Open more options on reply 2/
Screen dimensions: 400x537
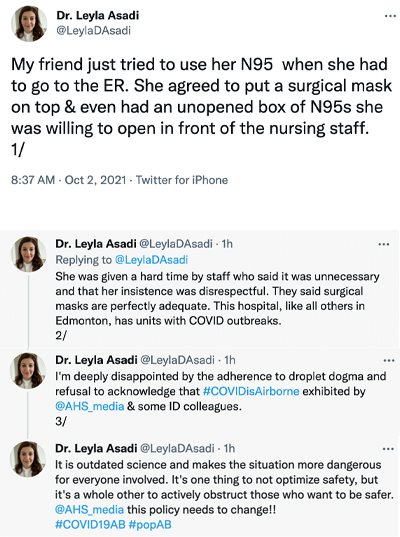(384, 244)
